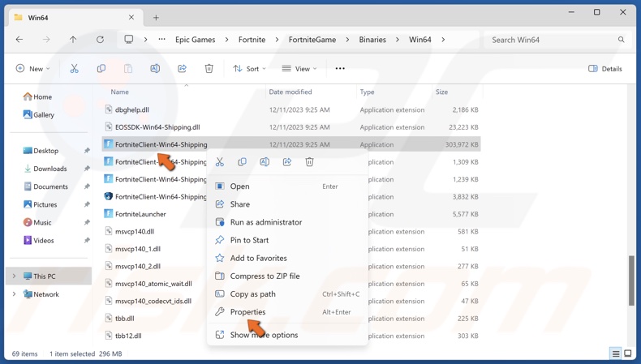Expand chevron after Binaries breadcrumb
The height and width of the screenshot is (364, 641).
398,40
